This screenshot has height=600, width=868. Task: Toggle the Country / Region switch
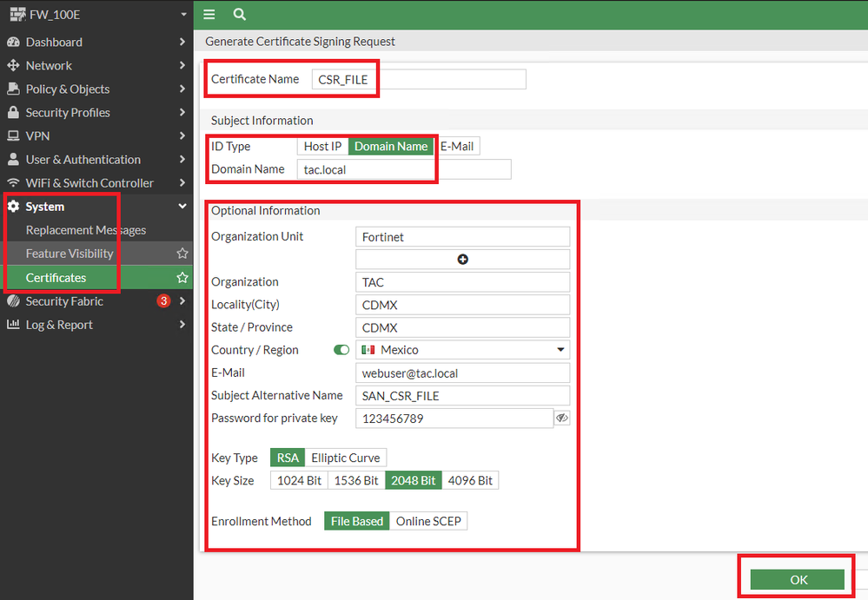[341, 350]
